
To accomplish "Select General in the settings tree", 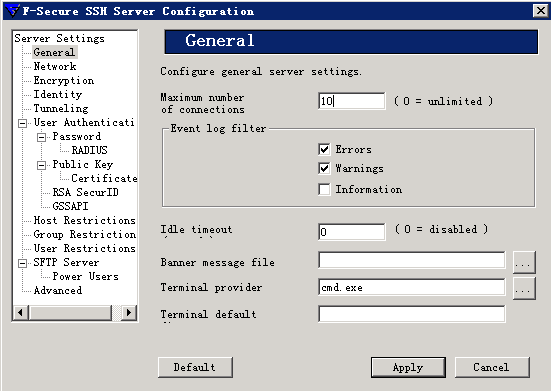I will [54, 52].
